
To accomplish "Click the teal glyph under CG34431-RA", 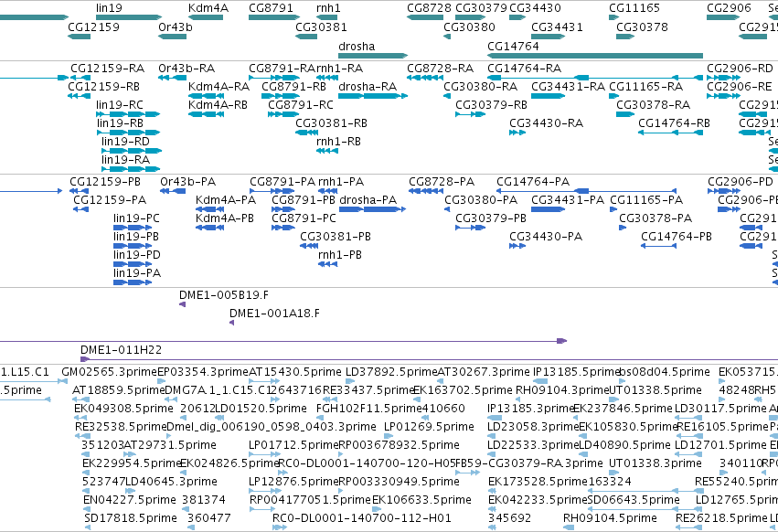I will [x=548, y=96].
